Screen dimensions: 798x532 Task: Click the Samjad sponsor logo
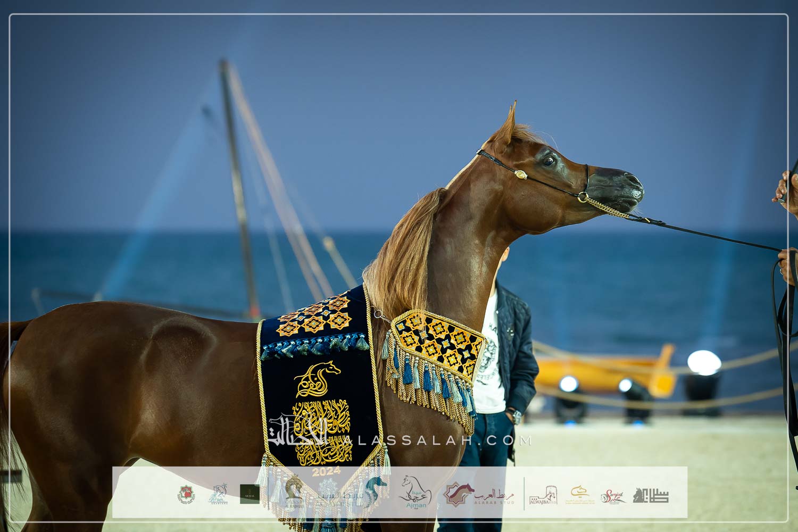coord(613,496)
